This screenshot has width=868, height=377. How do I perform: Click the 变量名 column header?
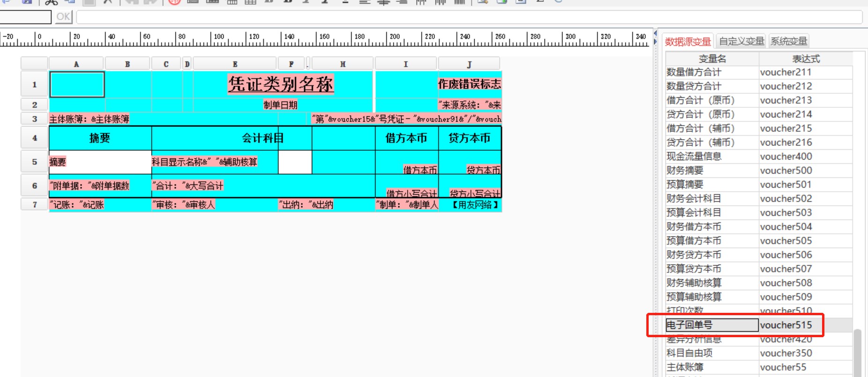(x=712, y=59)
